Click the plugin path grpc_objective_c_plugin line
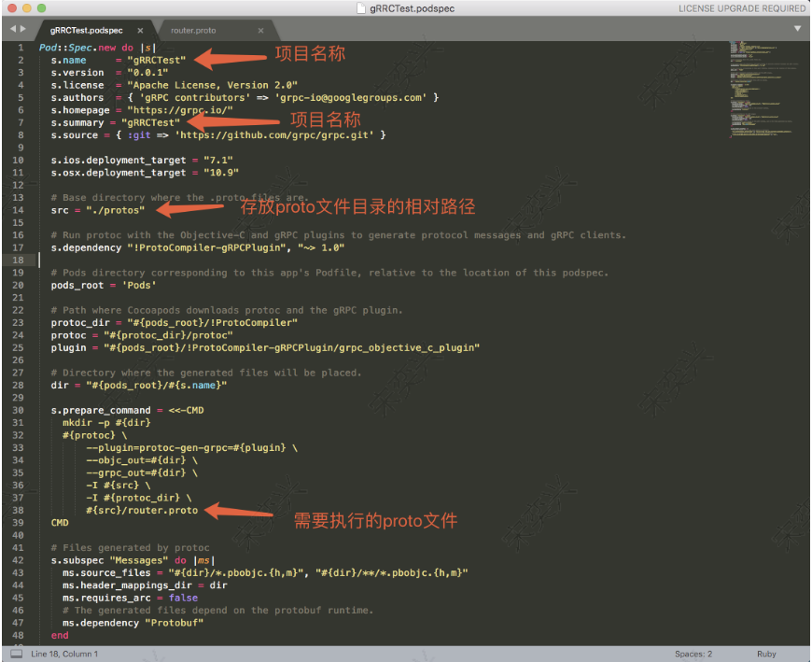The image size is (812, 662). click(x=265, y=347)
